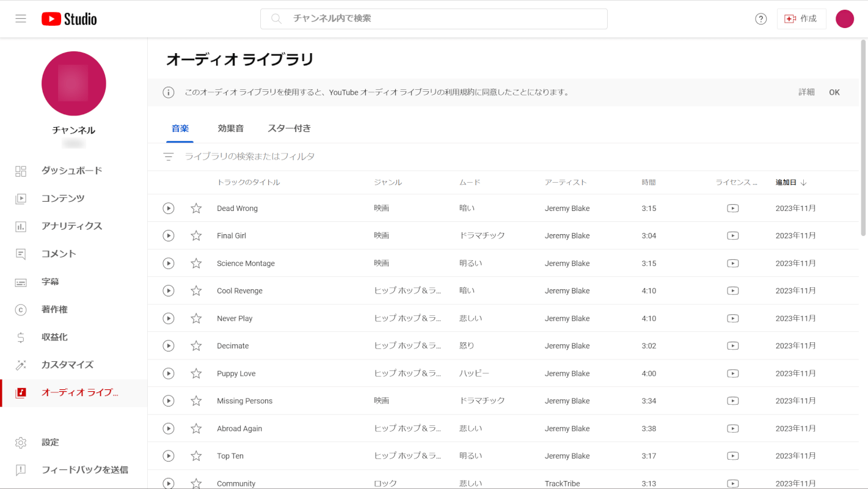Image resolution: width=868 pixels, height=489 pixels.
Task: Select オーディオ ライブラリ in sidebar
Action: pyautogui.click(x=73, y=393)
